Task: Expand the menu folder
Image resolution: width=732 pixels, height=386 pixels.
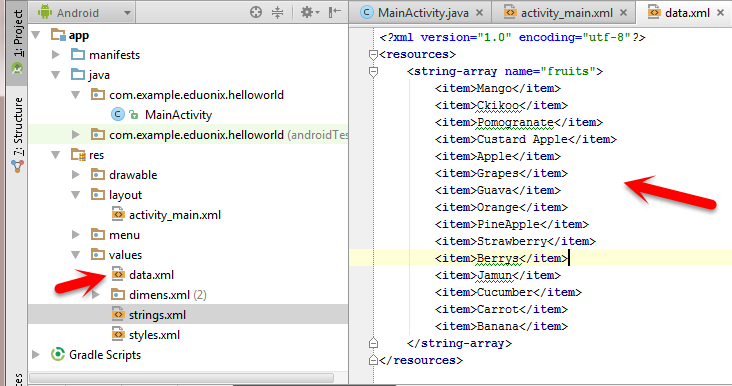Action: 76,234
